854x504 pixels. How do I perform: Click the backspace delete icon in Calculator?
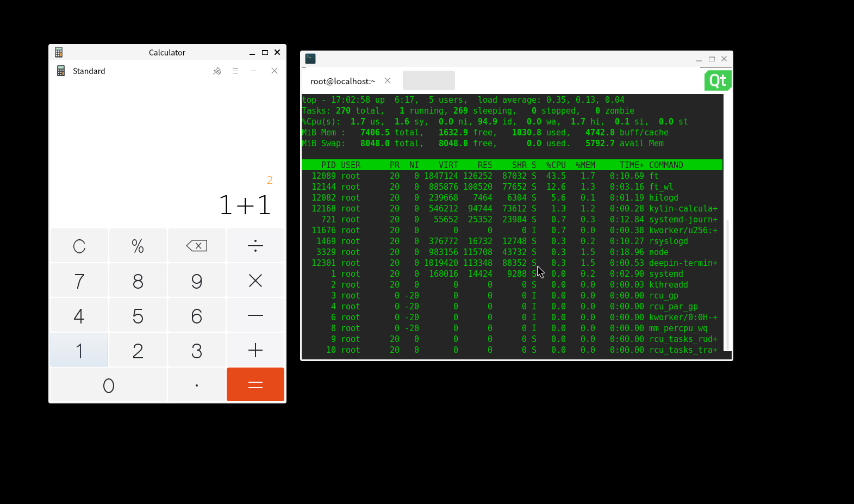pyautogui.click(x=196, y=246)
